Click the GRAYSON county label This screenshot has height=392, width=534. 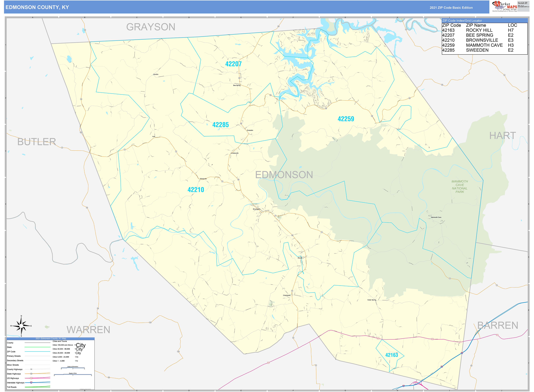click(151, 27)
